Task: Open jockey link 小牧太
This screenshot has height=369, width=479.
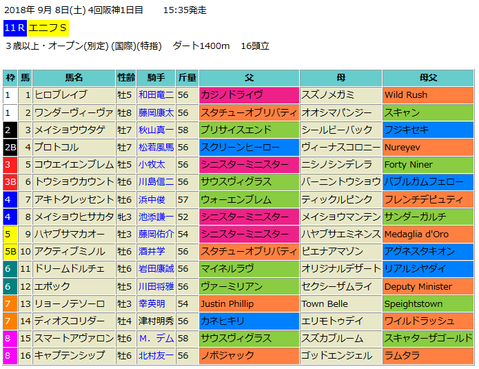Action: coord(152,165)
